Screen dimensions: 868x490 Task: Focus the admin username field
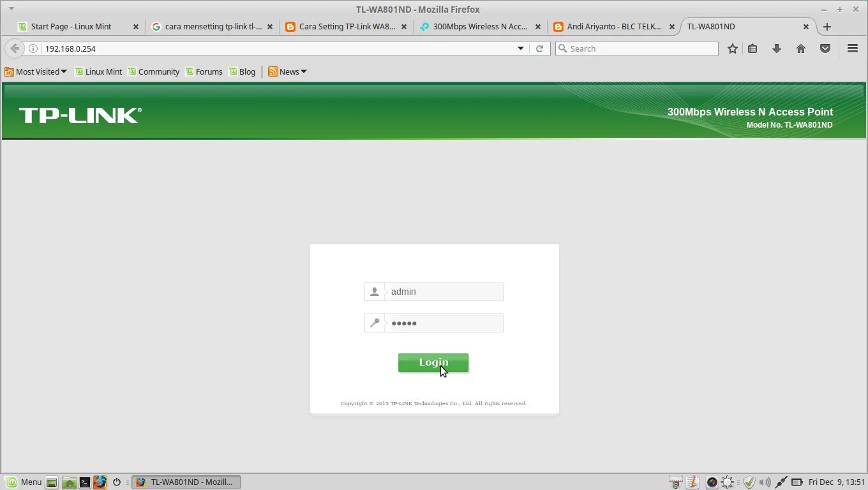point(444,292)
